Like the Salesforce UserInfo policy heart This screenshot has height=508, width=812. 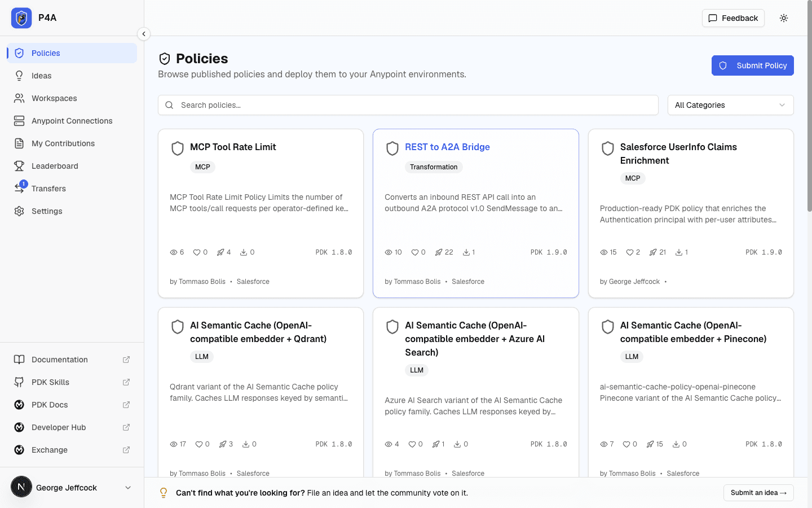coord(630,252)
